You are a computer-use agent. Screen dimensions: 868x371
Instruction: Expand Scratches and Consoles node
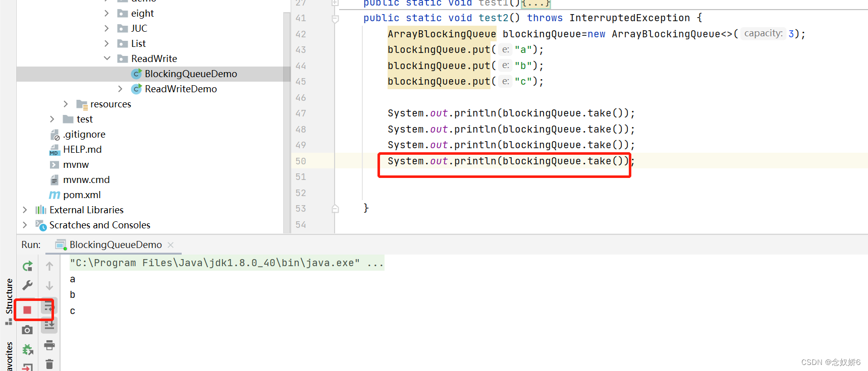coord(25,225)
